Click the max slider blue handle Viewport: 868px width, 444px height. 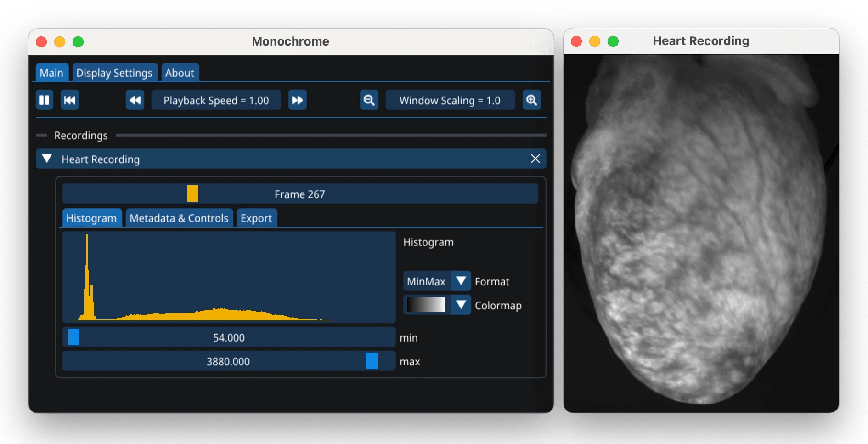(372, 361)
